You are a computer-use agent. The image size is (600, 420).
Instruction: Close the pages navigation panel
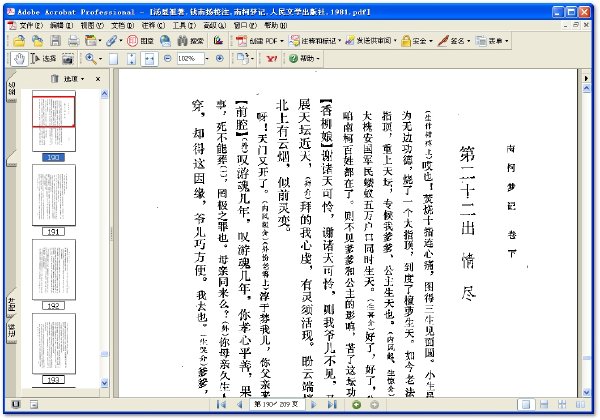coord(98,79)
